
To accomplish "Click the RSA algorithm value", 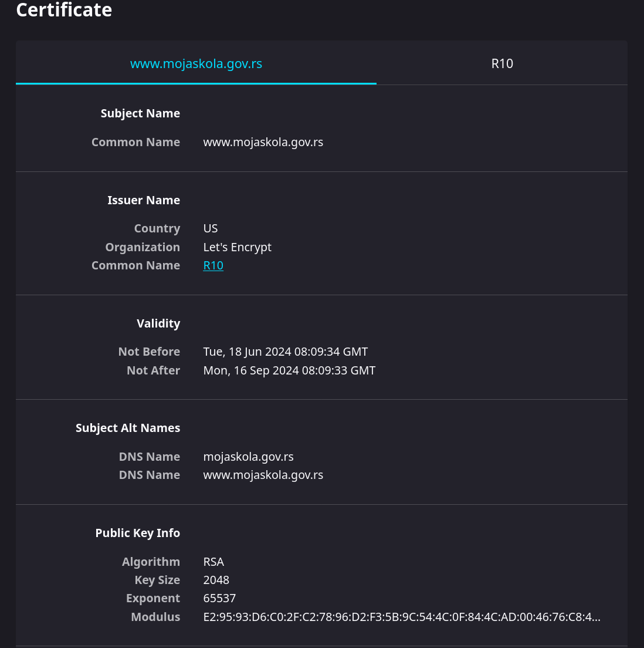I will pyautogui.click(x=213, y=562).
